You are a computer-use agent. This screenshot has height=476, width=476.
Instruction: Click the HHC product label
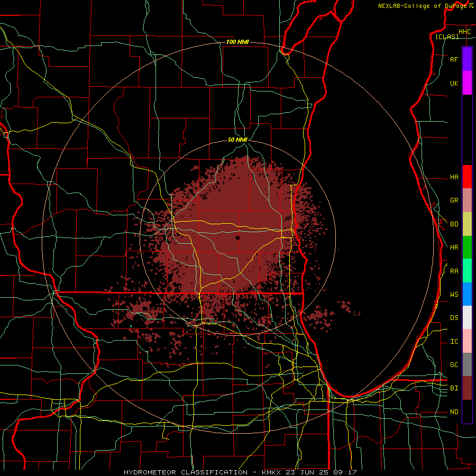pos(464,32)
